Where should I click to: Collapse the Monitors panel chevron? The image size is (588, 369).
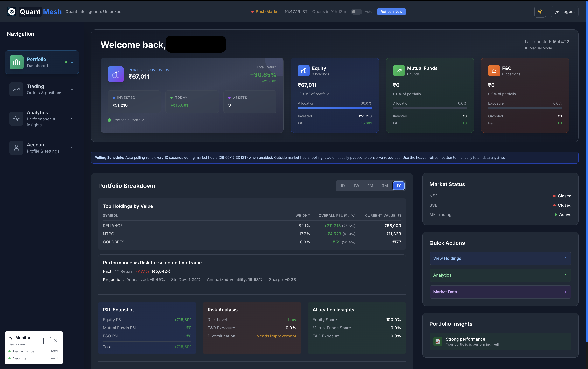click(47, 341)
